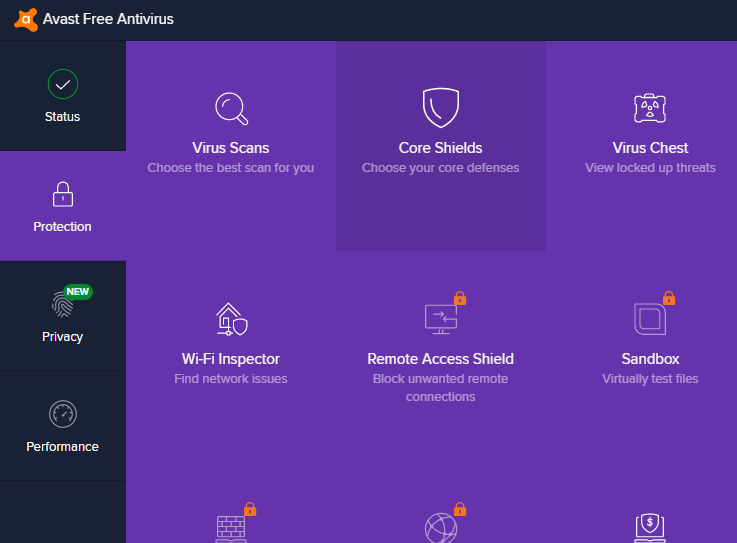Switch to the Privacy tab label
The height and width of the screenshot is (543, 737).
63,337
